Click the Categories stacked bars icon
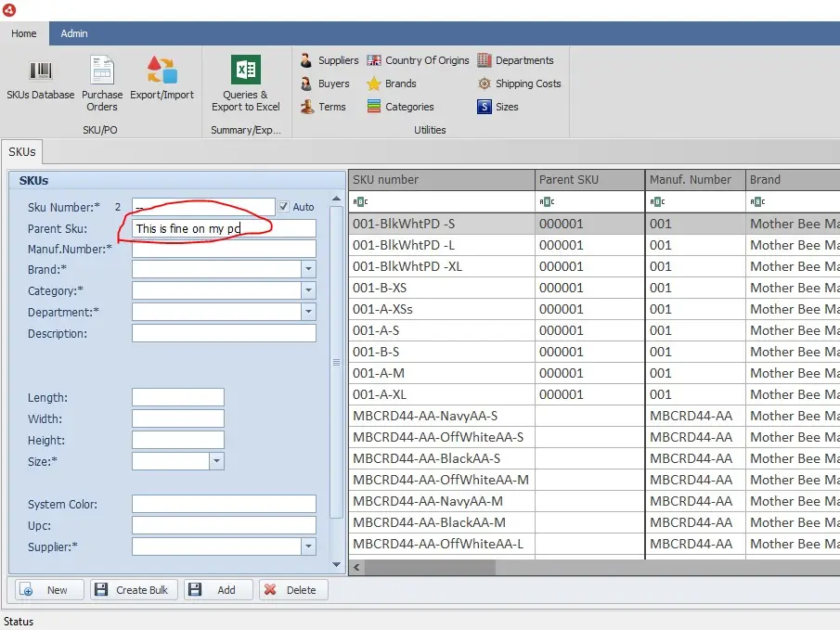Image resolution: width=840 pixels, height=630 pixels. [x=374, y=107]
